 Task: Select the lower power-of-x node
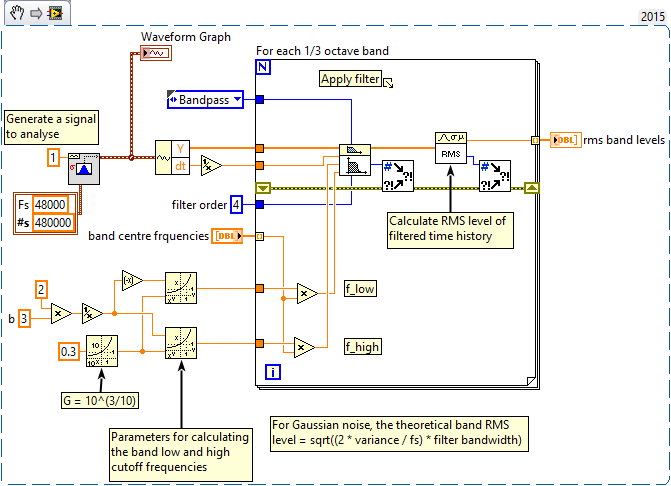point(181,343)
